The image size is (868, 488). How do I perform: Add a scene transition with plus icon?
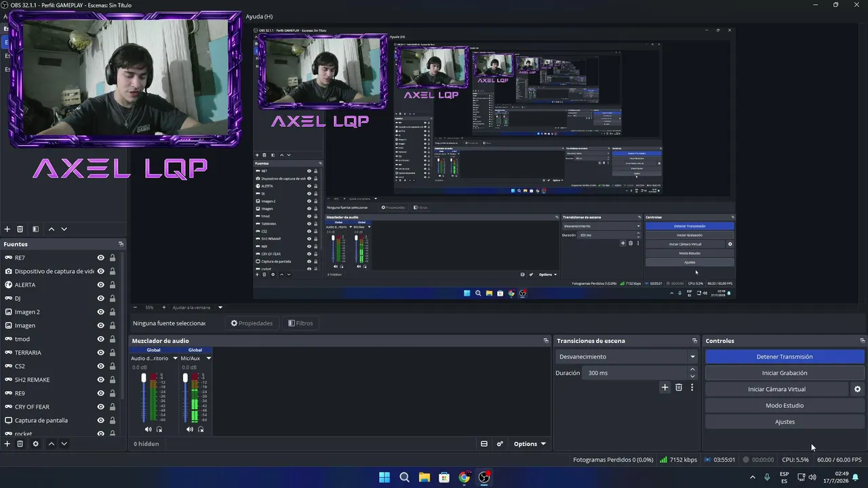coord(665,388)
